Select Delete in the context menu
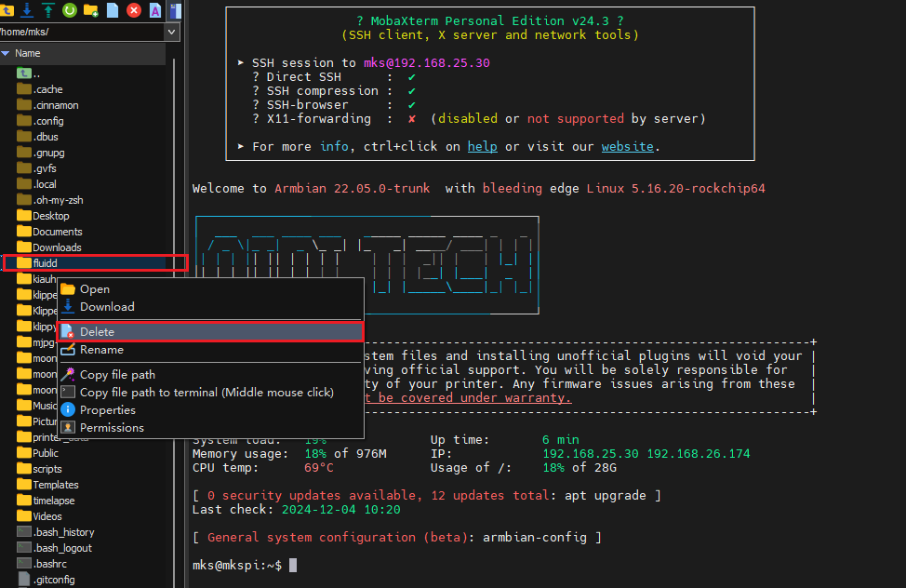 point(97,331)
